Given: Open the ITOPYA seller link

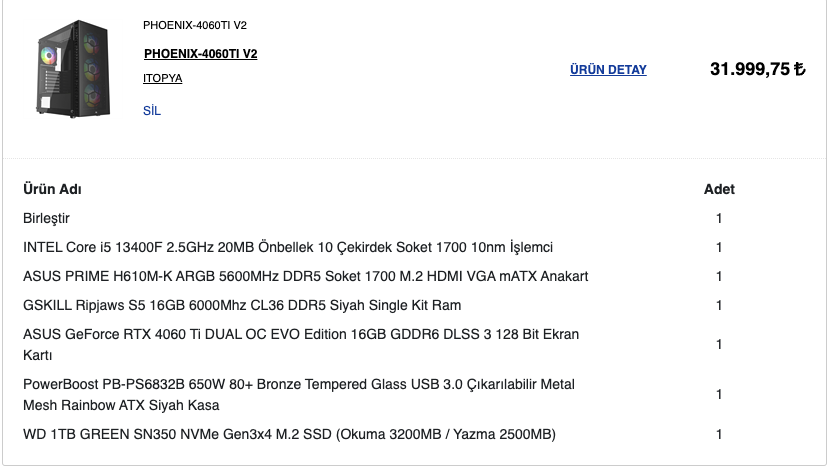Looking at the screenshot, I should [162, 78].
